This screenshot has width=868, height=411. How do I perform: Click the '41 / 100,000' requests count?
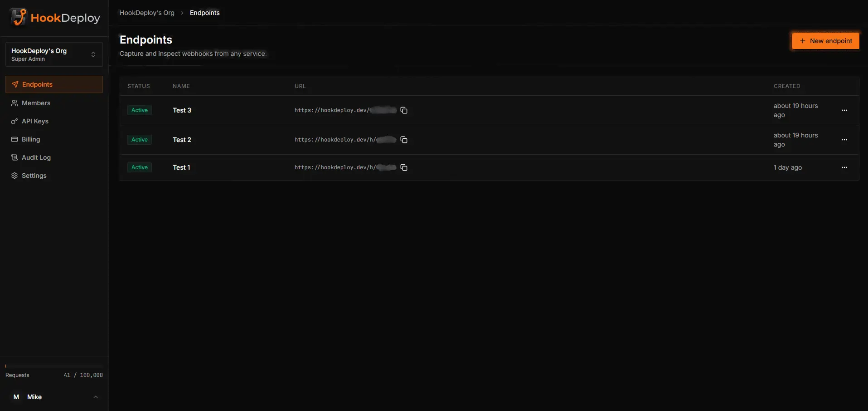83,375
